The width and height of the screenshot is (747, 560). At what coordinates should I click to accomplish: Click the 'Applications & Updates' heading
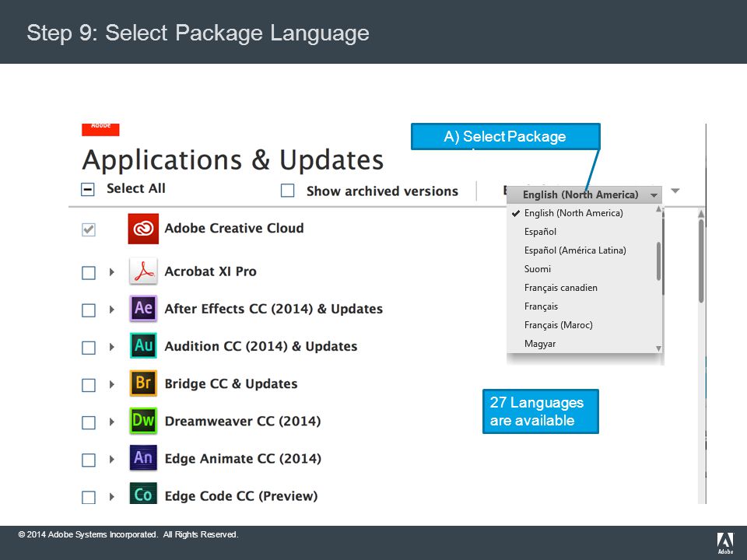[233, 159]
